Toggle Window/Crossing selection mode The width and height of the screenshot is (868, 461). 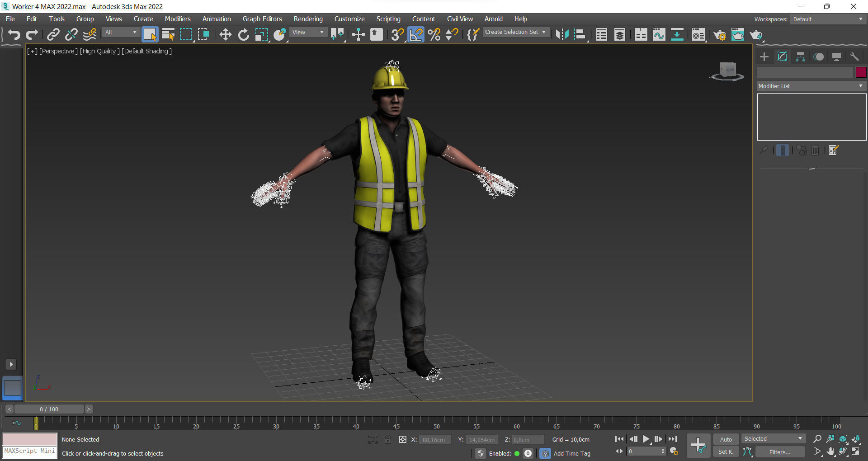(x=203, y=35)
